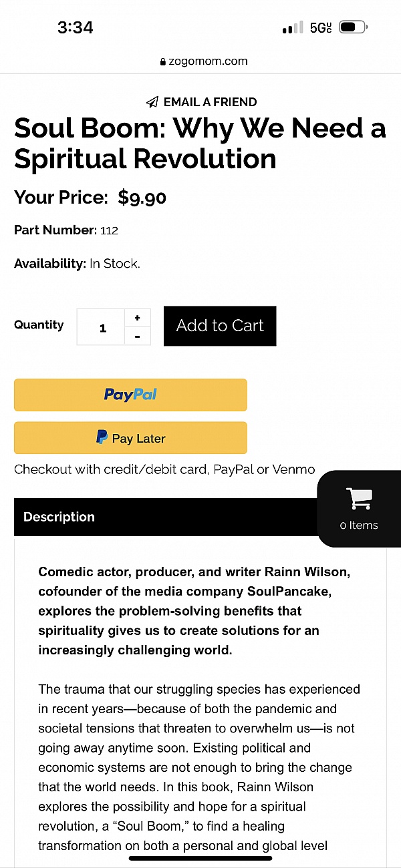Add the book to cart
401x868 pixels.
pyautogui.click(x=220, y=326)
